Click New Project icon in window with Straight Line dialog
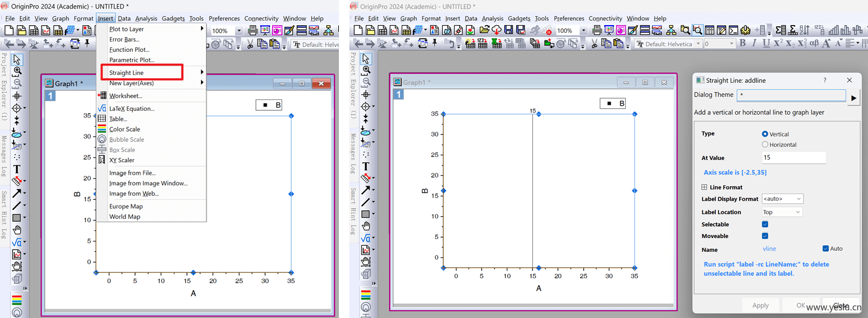The height and width of the screenshot is (318, 868). pyautogui.click(x=358, y=30)
